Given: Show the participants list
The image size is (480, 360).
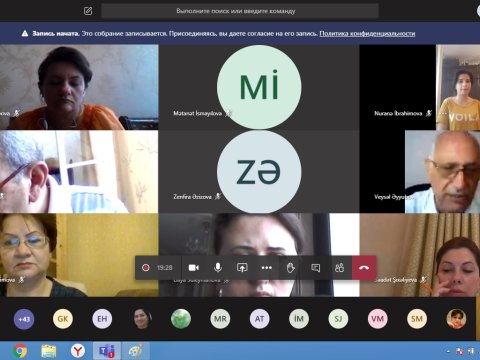Looking at the screenshot, I should point(339,268).
